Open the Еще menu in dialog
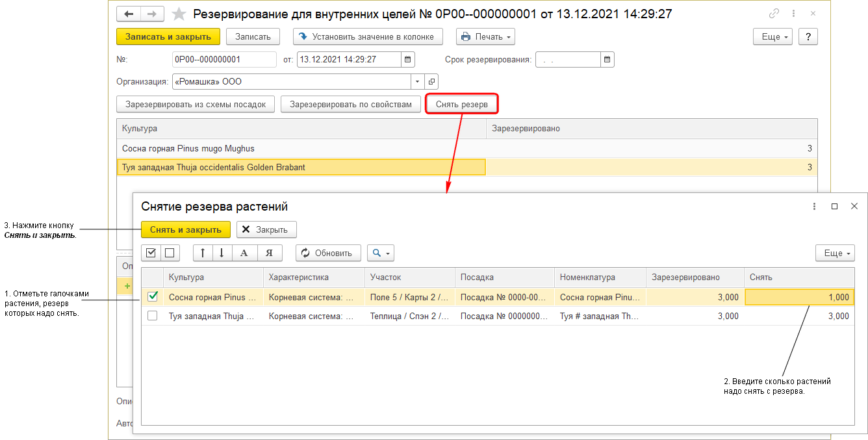Image resolution: width=868 pixels, height=440 pixels. 834,253
